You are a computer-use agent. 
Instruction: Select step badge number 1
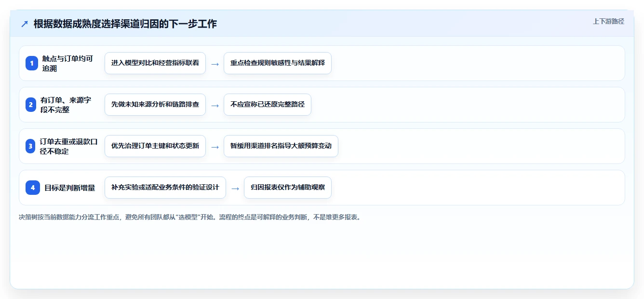(x=32, y=63)
